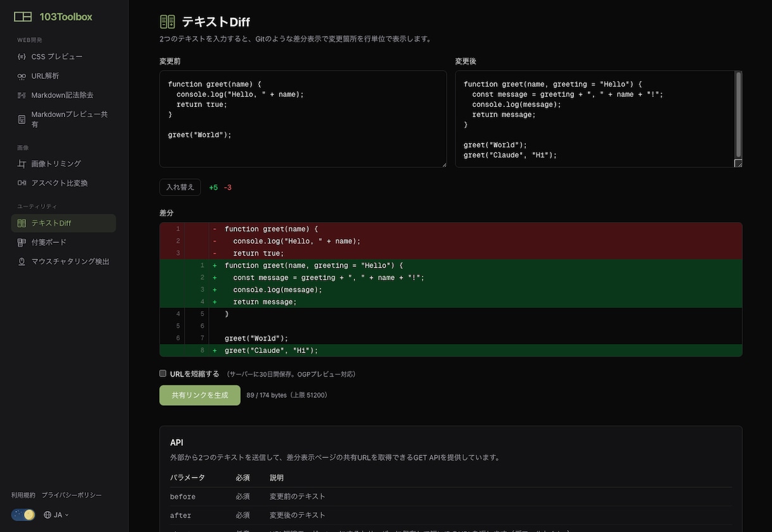Viewport: 772px width, 532px height.
Task: Click the globe language icon
Action: point(47,515)
